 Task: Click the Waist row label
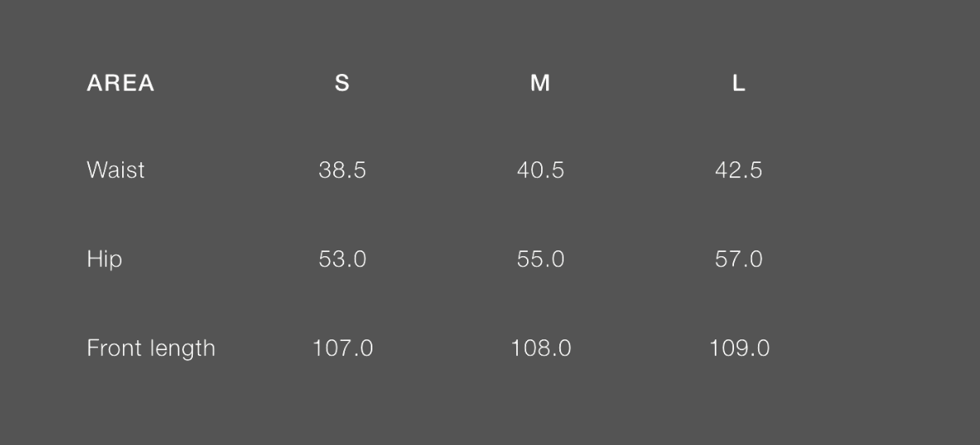116,171
